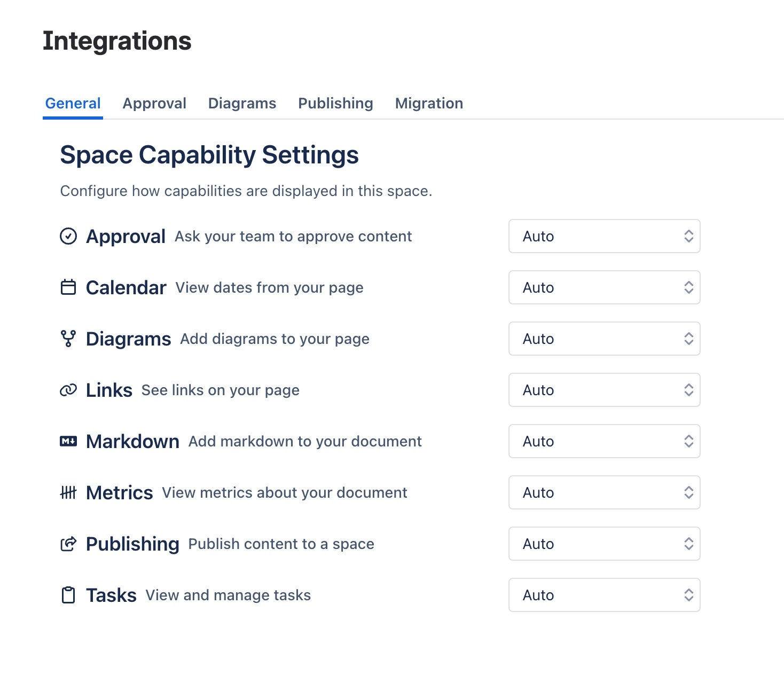
Task: Open the Tasks capability dropdown
Action: (x=604, y=595)
